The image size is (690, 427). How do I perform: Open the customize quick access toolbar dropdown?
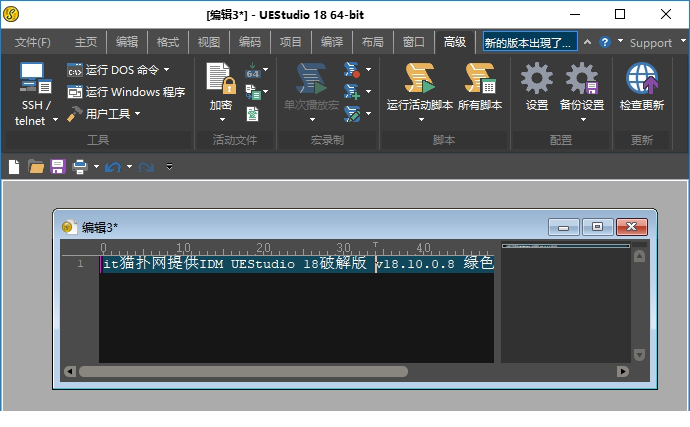[x=169, y=167]
